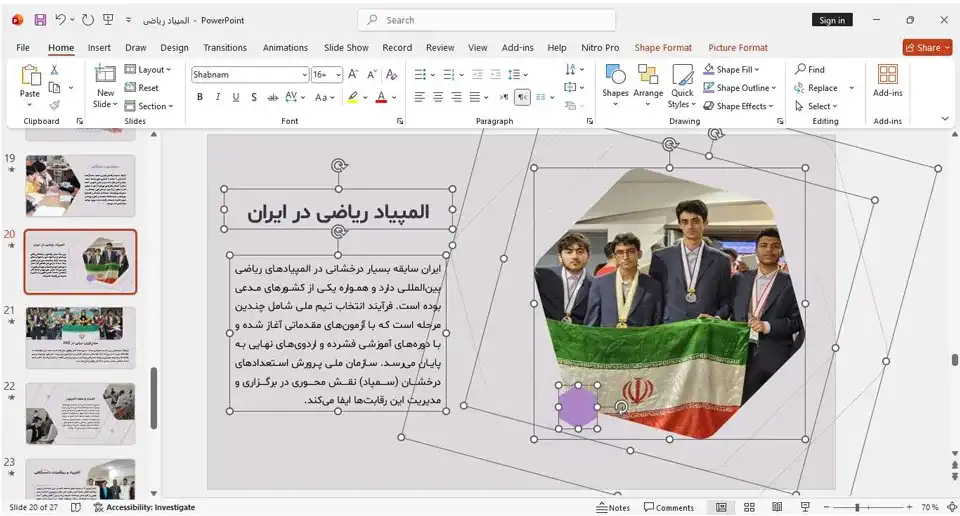The width and height of the screenshot is (960, 516).
Task: Toggle the Notes pane
Action: pyautogui.click(x=613, y=507)
